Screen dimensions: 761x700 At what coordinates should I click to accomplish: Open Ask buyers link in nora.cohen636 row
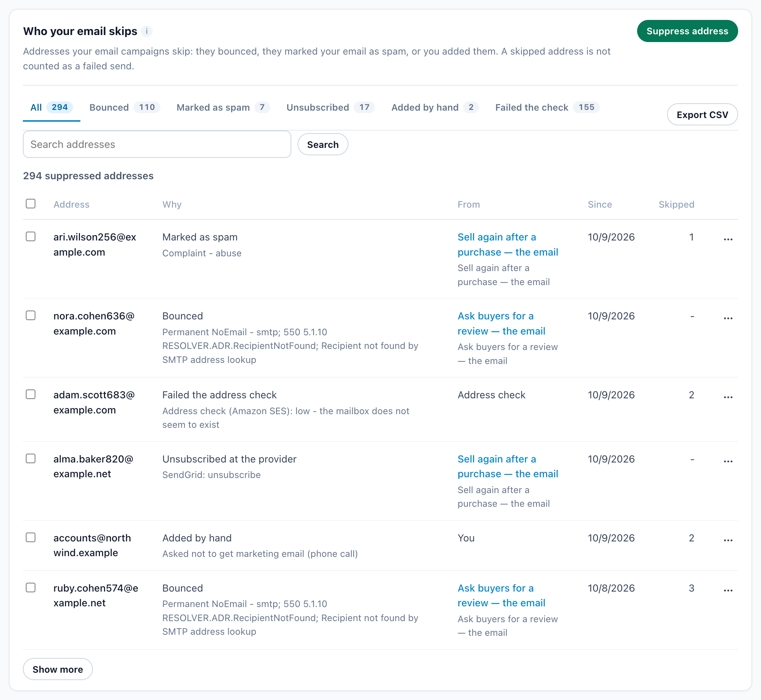pyautogui.click(x=501, y=323)
